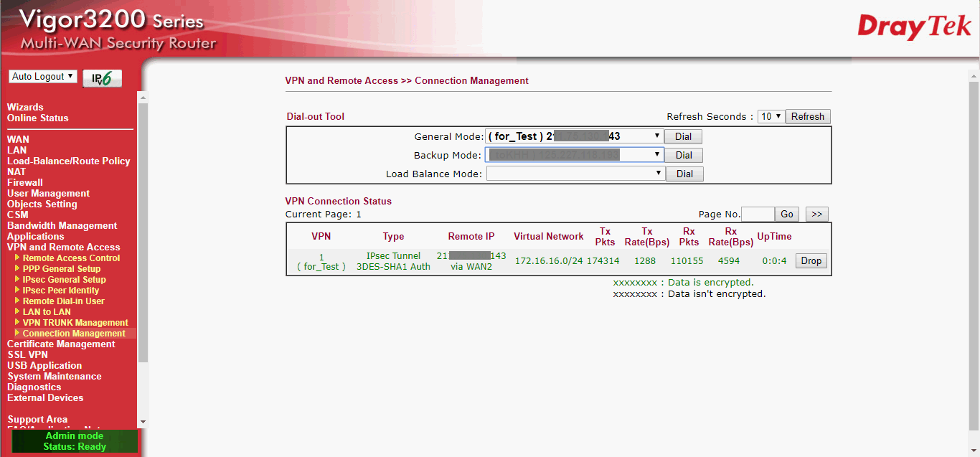Click the Tx Pkts value 174314
The width and height of the screenshot is (980, 457).
point(603,261)
